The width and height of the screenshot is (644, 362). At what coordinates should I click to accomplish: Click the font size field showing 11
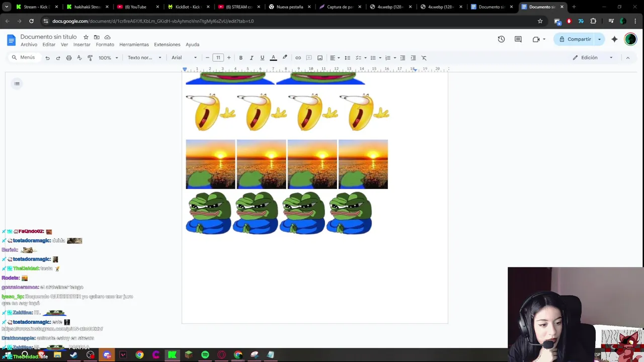tap(218, 58)
